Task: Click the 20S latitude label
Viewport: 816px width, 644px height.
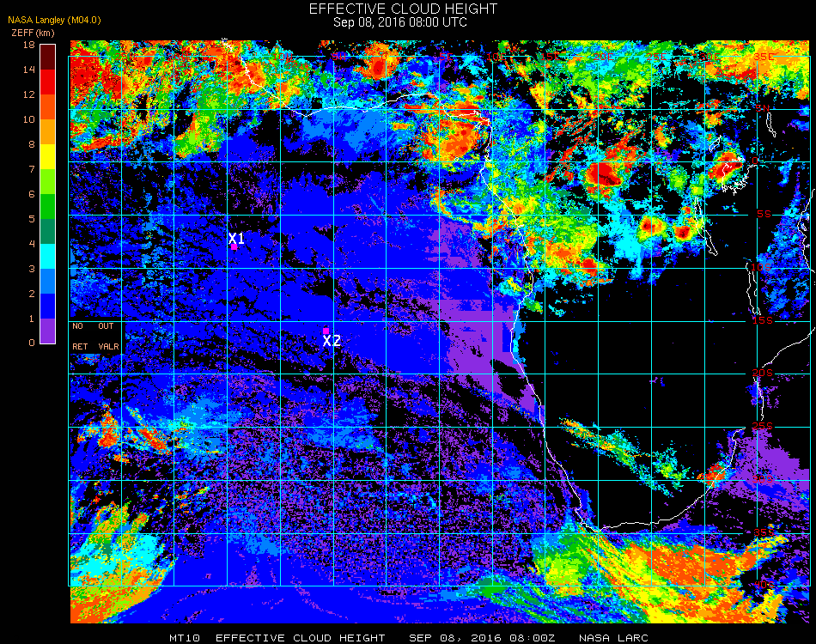Action: tap(763, 374)
